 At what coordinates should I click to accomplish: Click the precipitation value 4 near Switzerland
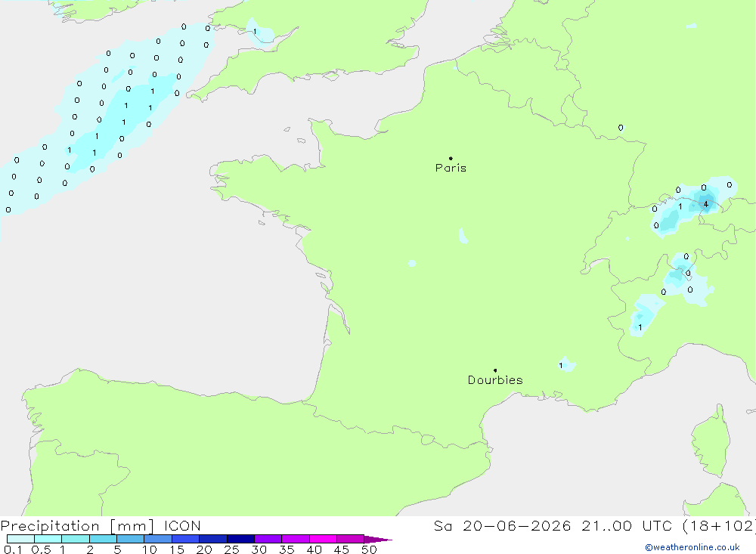[706, 204]
